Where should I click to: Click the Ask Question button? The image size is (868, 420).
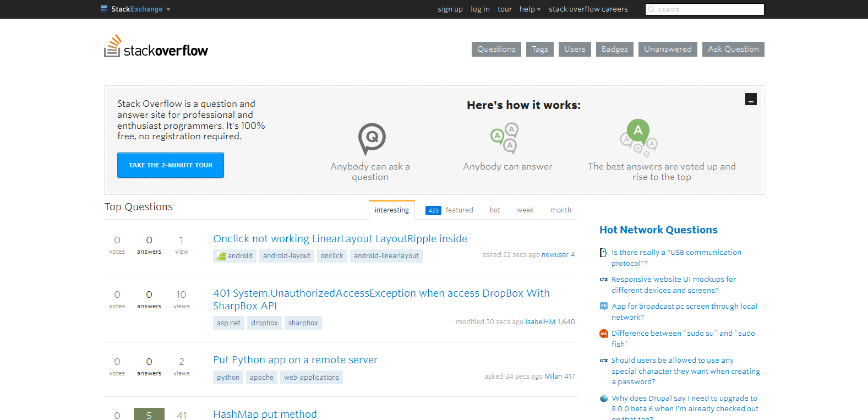733,49
